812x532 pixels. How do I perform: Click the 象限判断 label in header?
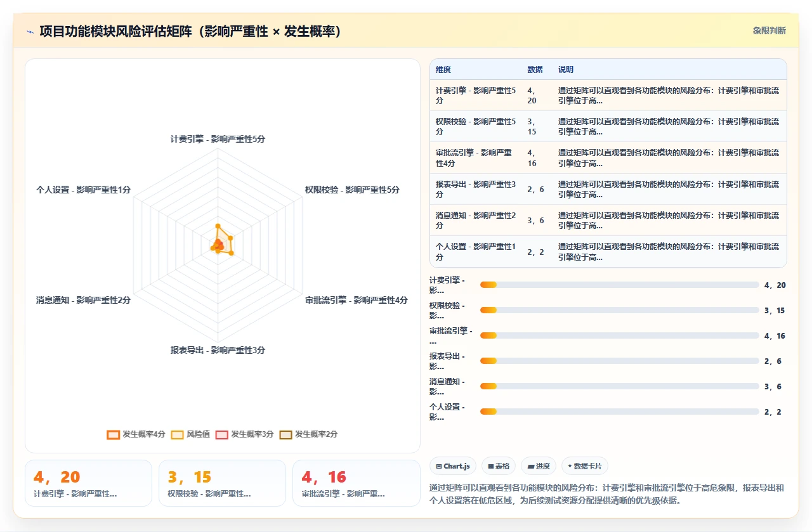click(769, 30)
